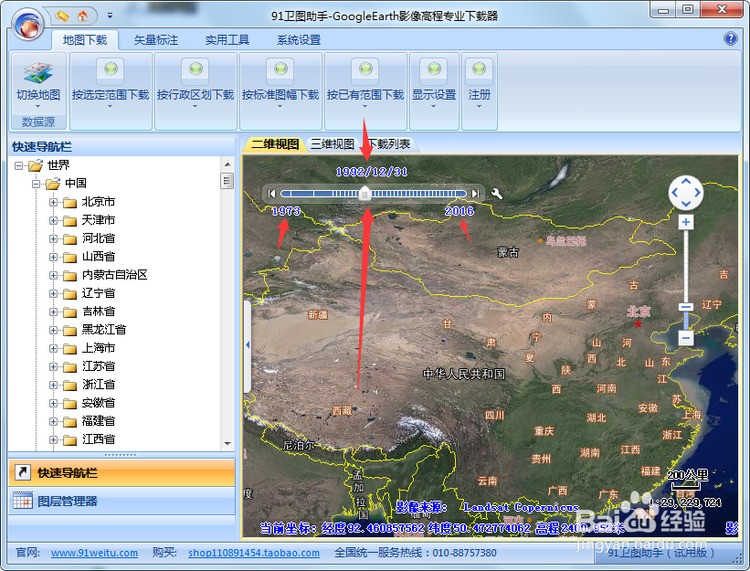750x571 pixels.
Task: Click the 图层管理器 calendar grid icon
Action: (22, 501)
